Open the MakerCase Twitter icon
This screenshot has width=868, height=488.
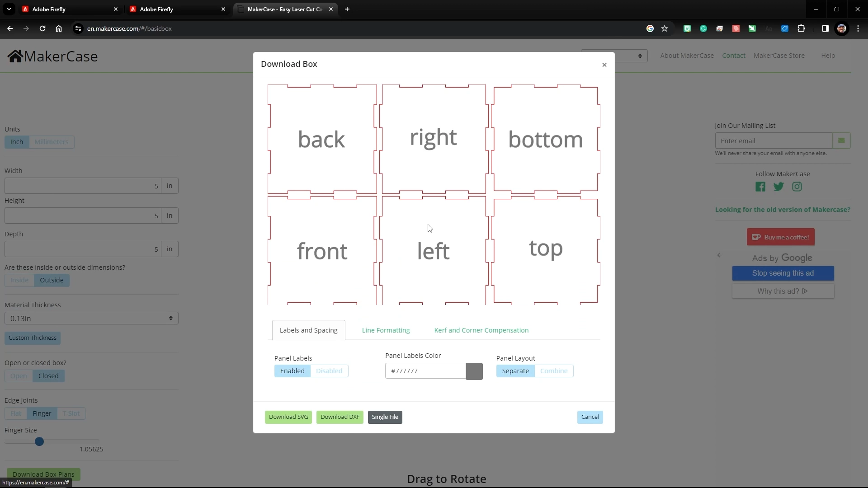click(778, 187)
